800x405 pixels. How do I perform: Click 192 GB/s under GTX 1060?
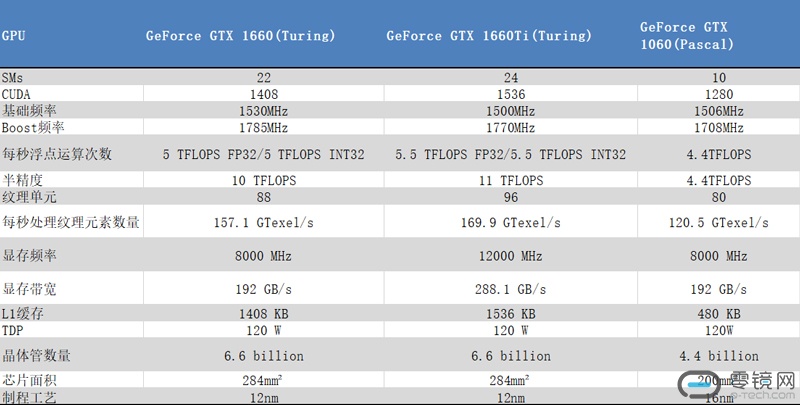pos(719,289)
